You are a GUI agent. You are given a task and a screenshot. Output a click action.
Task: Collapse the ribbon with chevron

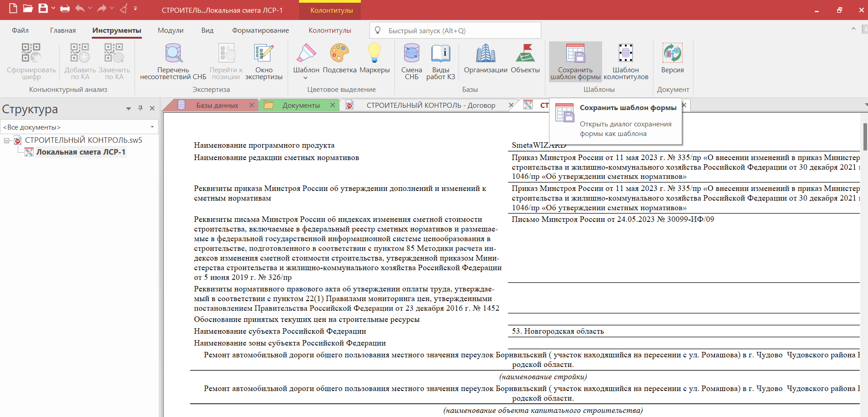click(x=853, y=29)
